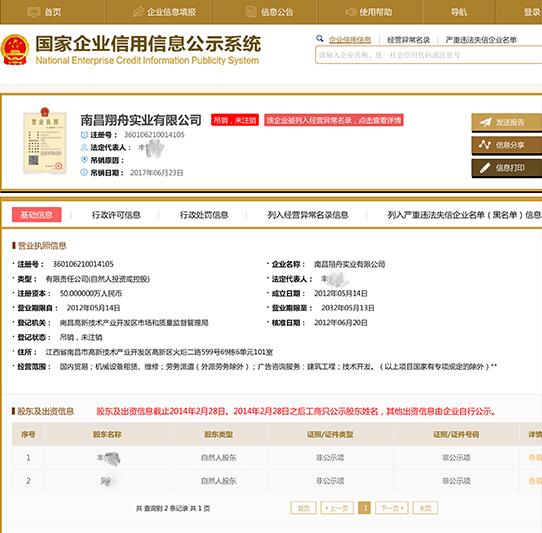Focus the enterprise name search input
This screenshot has width=542, height=533.
coord(428,55)
